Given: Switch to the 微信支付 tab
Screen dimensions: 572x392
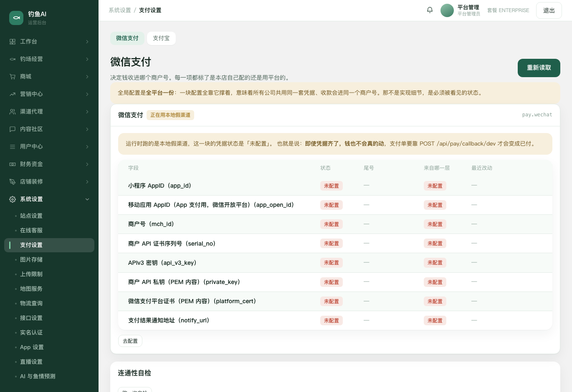Looking at the screenshot, I should tap(127, 38).
